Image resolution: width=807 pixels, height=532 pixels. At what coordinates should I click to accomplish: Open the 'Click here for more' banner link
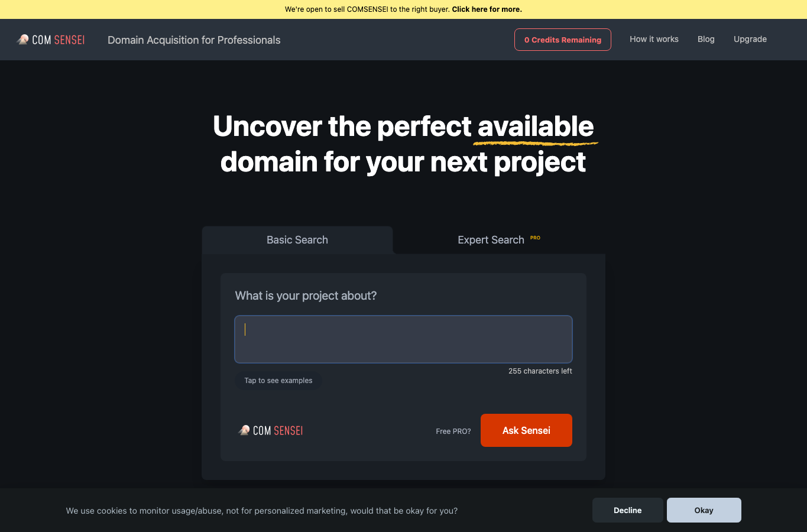coord(487,9)
